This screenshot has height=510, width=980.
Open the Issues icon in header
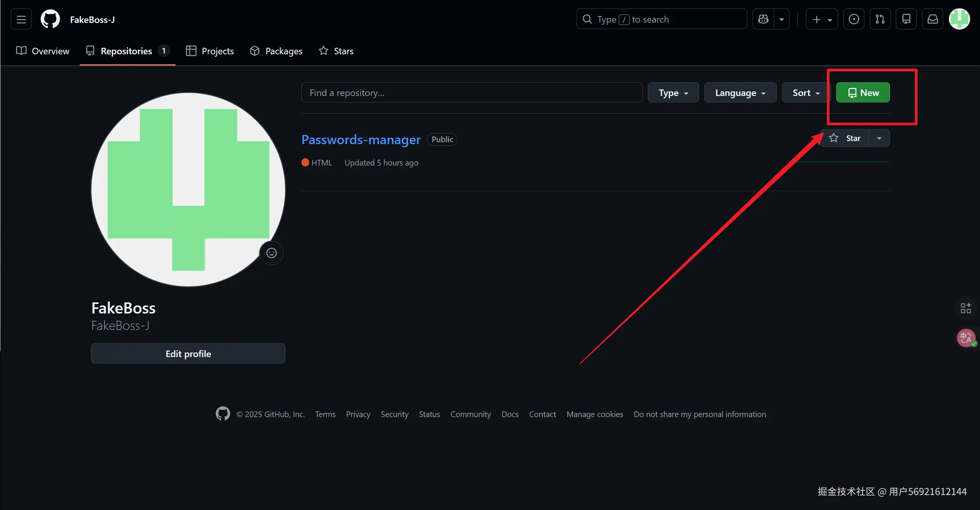[x=854, y=19]
